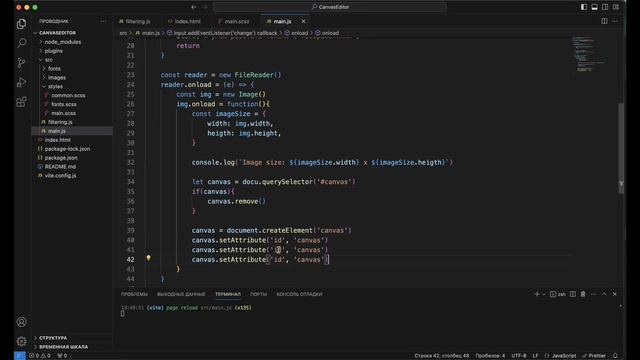
Task: Maximize the panel size with chevron up
Action: click(x=604, y=294)
